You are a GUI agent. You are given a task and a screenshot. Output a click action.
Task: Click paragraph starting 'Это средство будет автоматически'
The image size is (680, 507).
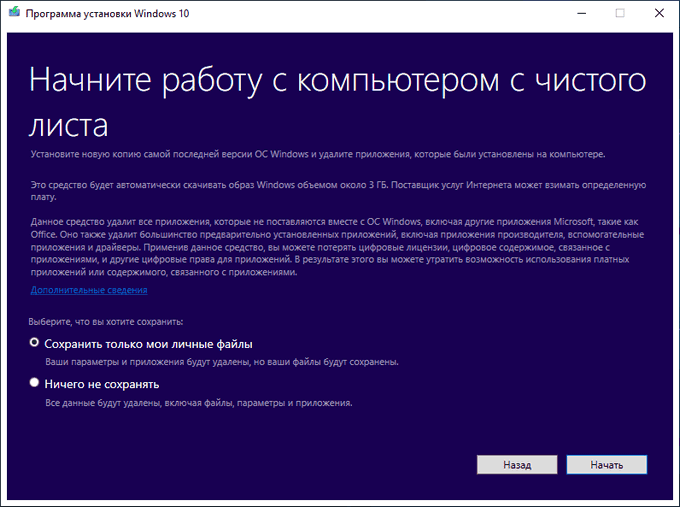(338, 191)
